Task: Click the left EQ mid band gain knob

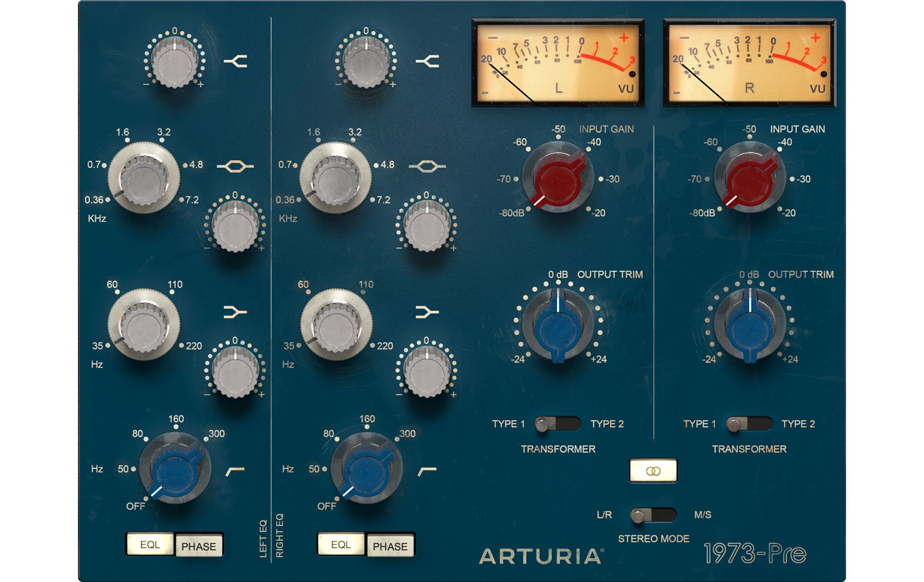Action: point(235,226)
